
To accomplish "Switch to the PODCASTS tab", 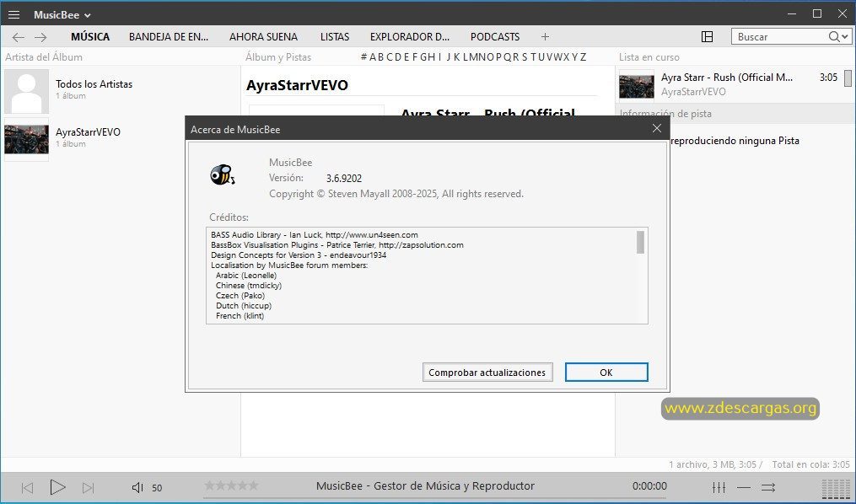I will click(495, 36).
